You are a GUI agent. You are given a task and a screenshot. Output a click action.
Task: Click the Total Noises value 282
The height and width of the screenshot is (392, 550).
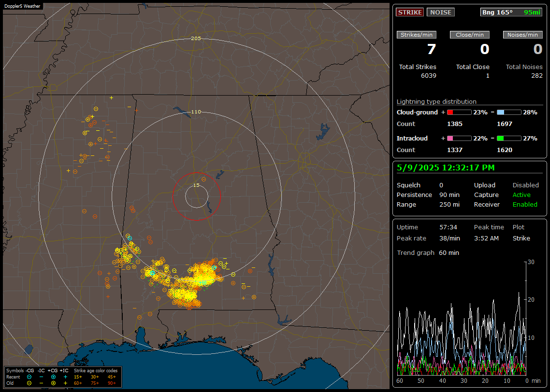[x=537, y=76]
